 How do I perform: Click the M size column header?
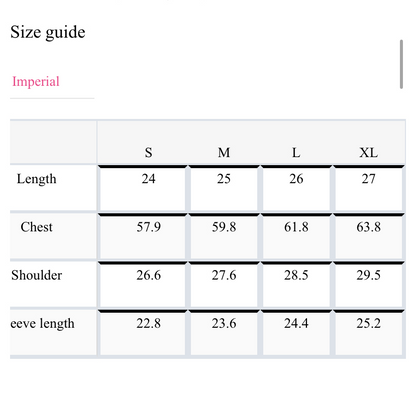pyautogui.click(x=224, y=153)
